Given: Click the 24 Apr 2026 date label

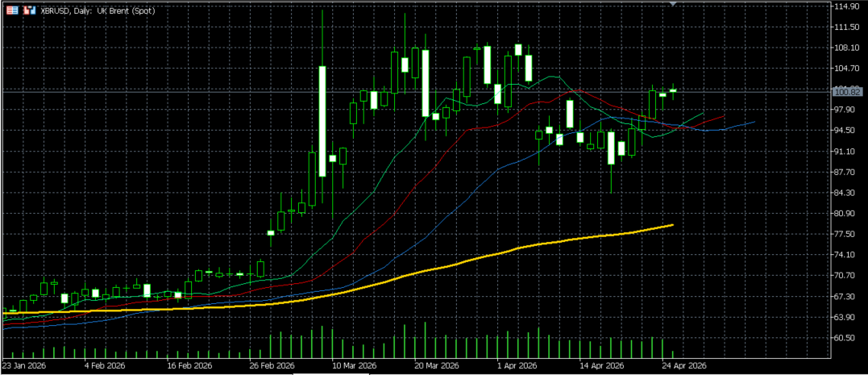Looking at the screenshot, I should 685,365.
